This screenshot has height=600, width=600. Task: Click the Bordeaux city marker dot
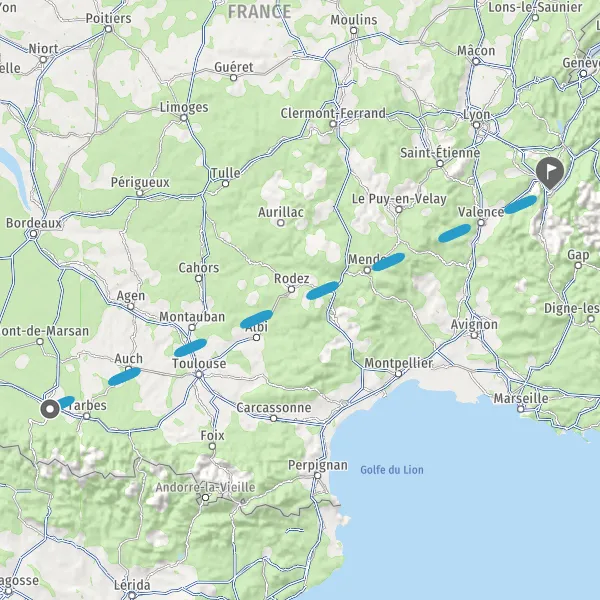(x=33, y=233)
